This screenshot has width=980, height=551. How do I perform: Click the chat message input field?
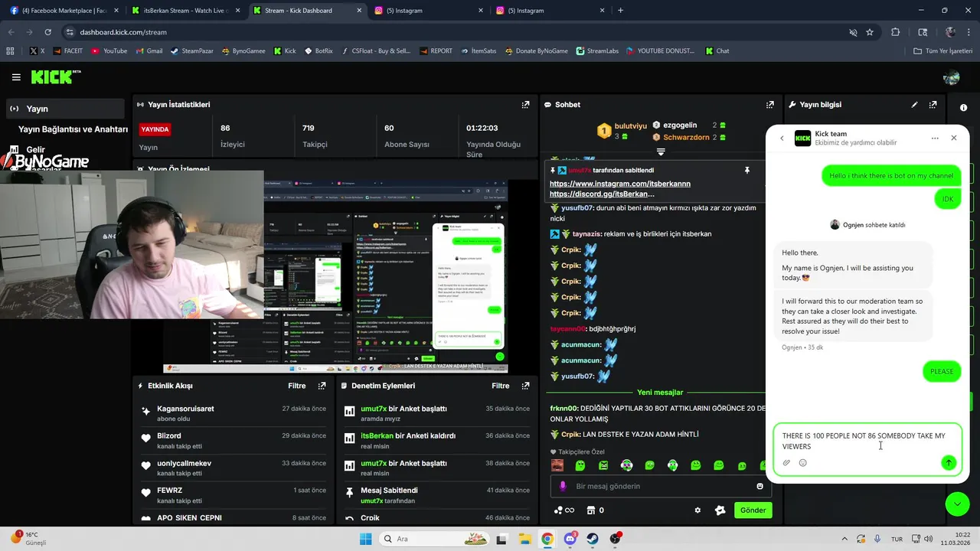click(x=660, y=486)
